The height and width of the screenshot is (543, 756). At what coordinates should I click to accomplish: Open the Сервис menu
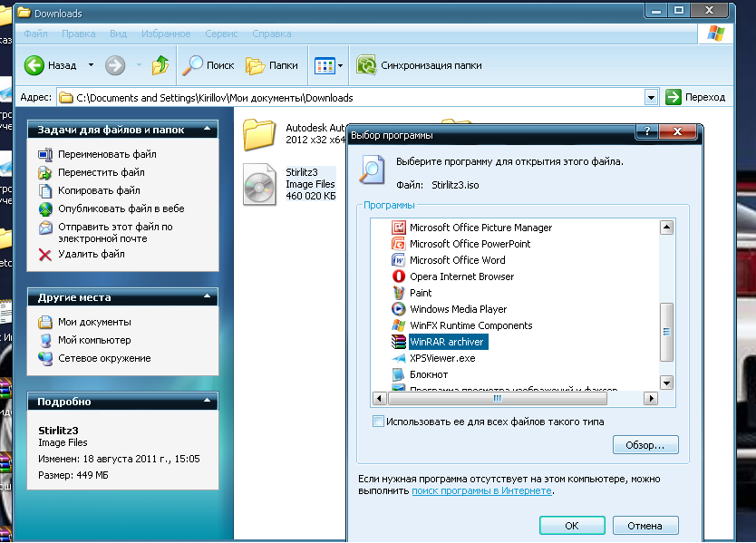tap(221, 34)
